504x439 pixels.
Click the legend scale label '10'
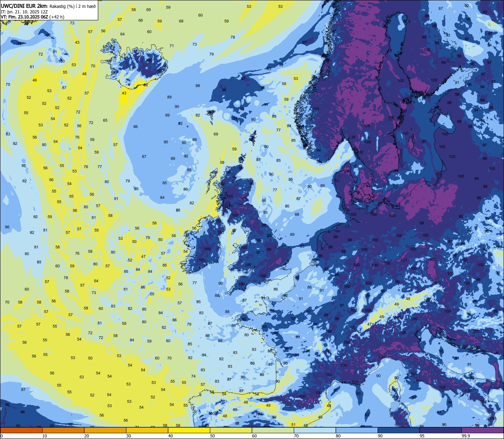click(45, 436)
